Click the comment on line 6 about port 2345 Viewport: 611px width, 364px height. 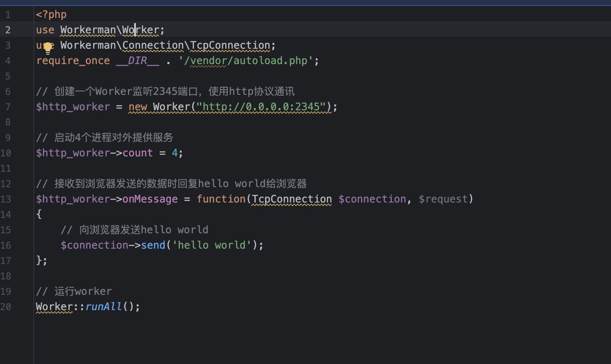[x=165, y=91]
